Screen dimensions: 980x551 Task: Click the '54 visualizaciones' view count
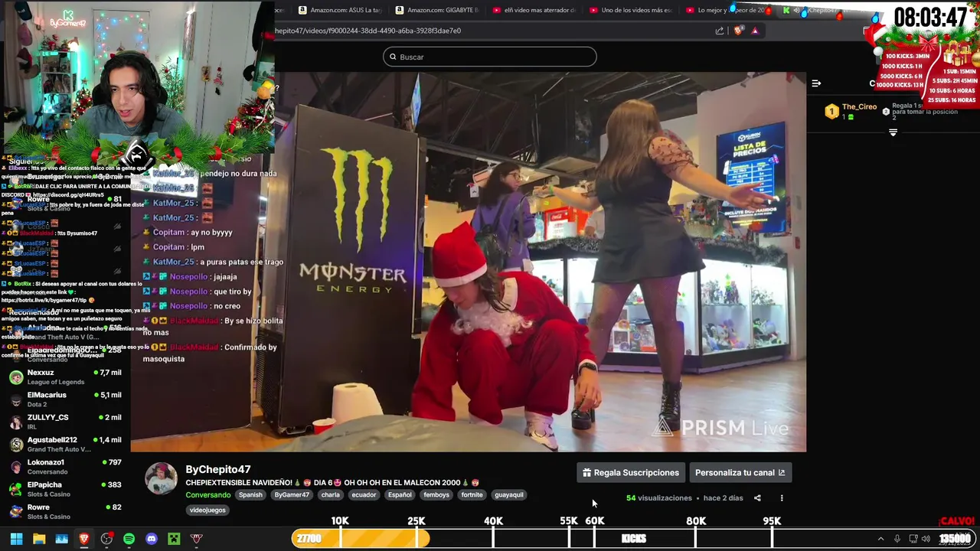[x=659, y=498]
